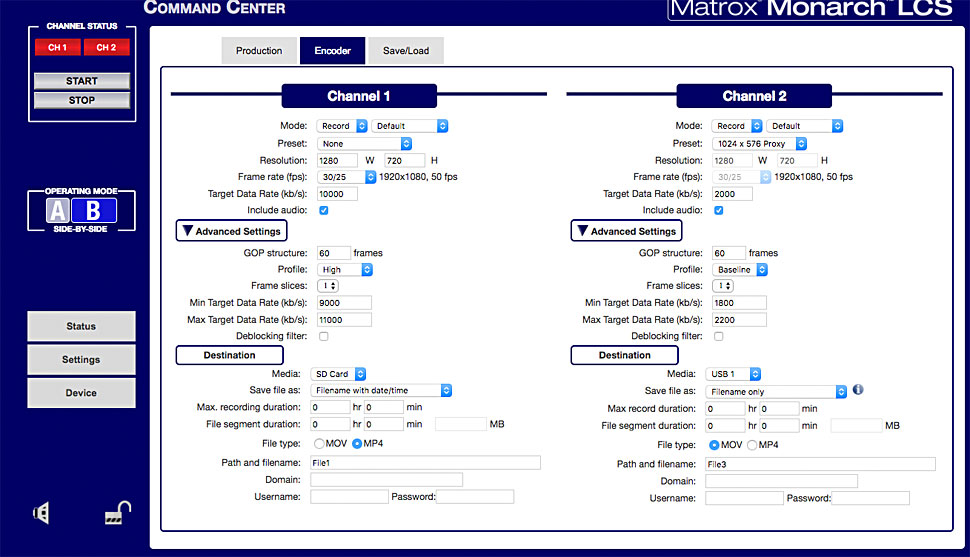The height and width of the screenshot is (557, 970).
Task: Change Channel 2 Frame slices stepper
Action: pos(723,286)
